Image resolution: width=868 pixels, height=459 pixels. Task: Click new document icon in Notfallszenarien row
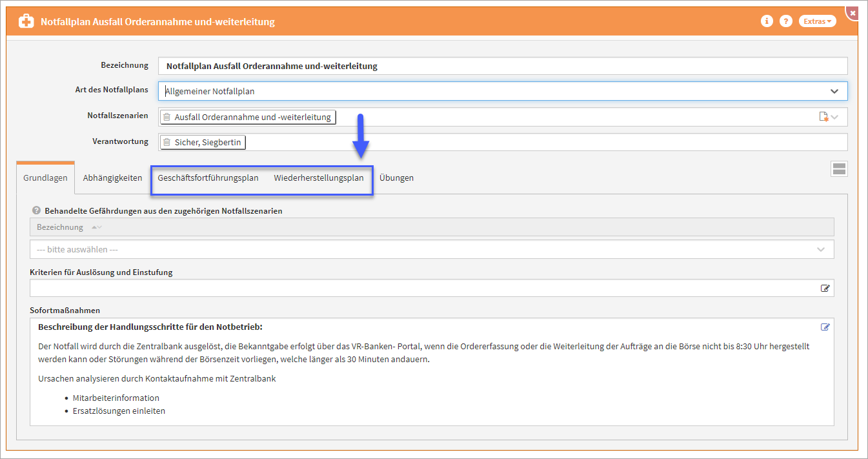point(823,117)
